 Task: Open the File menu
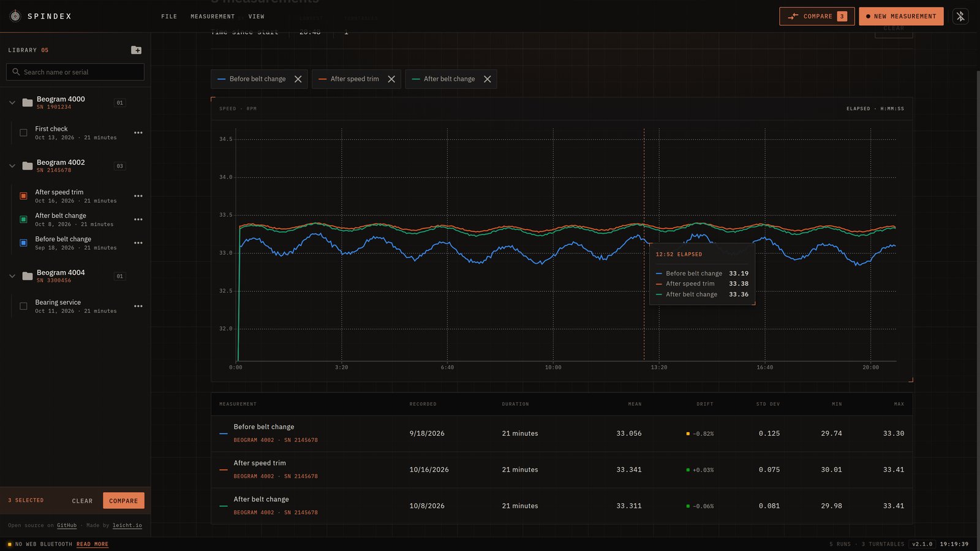(169, 17)
